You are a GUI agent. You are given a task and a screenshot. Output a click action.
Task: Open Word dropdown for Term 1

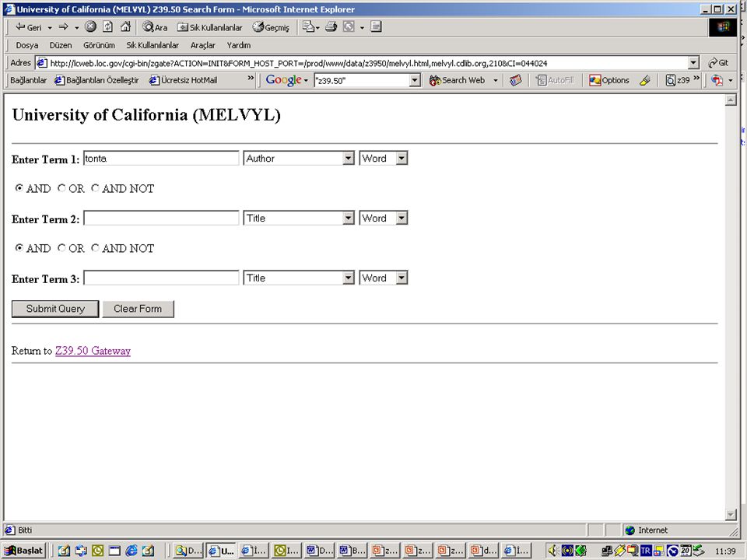tap(384, 158)
